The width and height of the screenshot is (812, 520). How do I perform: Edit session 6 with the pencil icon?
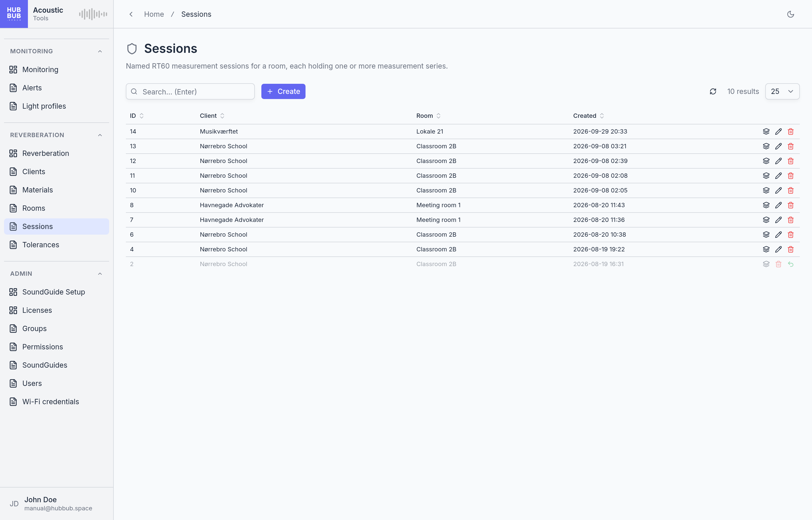tap(778, 235)
